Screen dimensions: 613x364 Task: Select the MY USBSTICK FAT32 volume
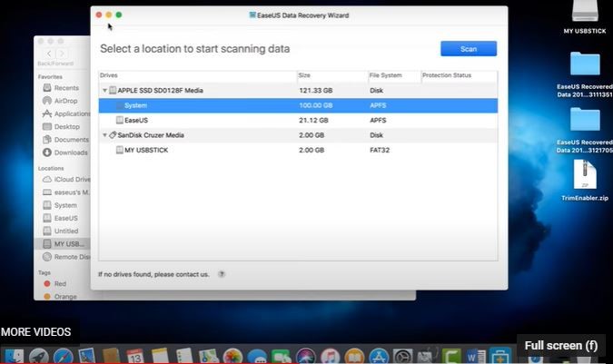pos(298,150)
